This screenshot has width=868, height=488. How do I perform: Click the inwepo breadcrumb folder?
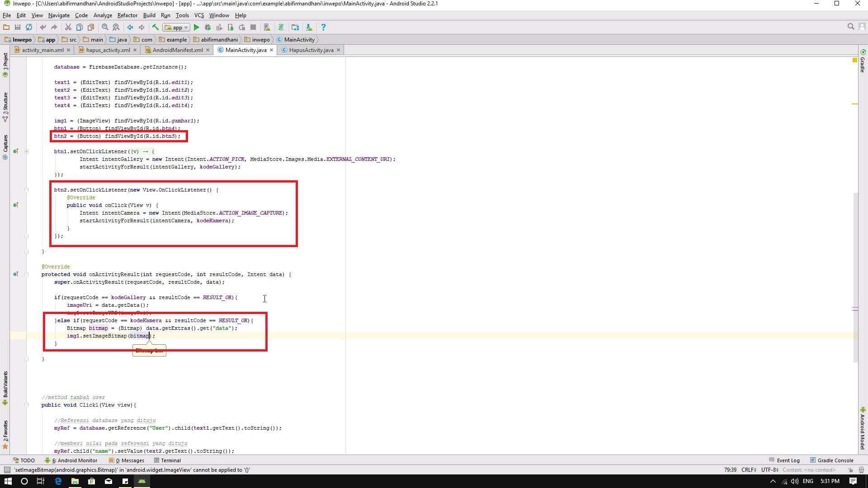(260, 40)
